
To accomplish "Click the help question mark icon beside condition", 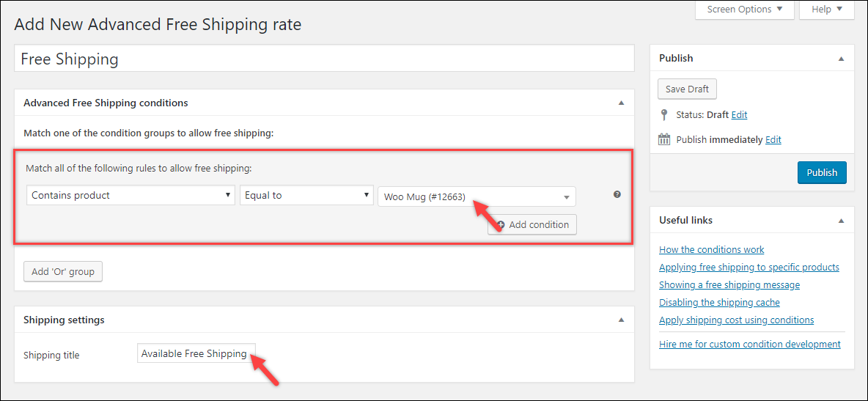I will (x=617, y=194).
